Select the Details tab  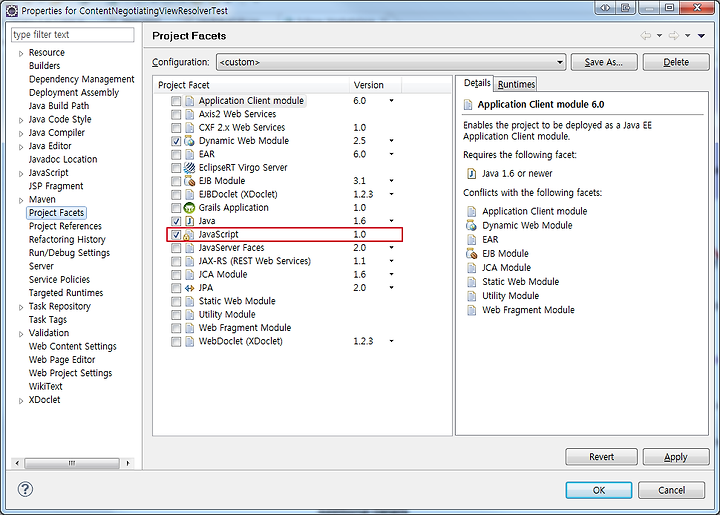(477, 83)
